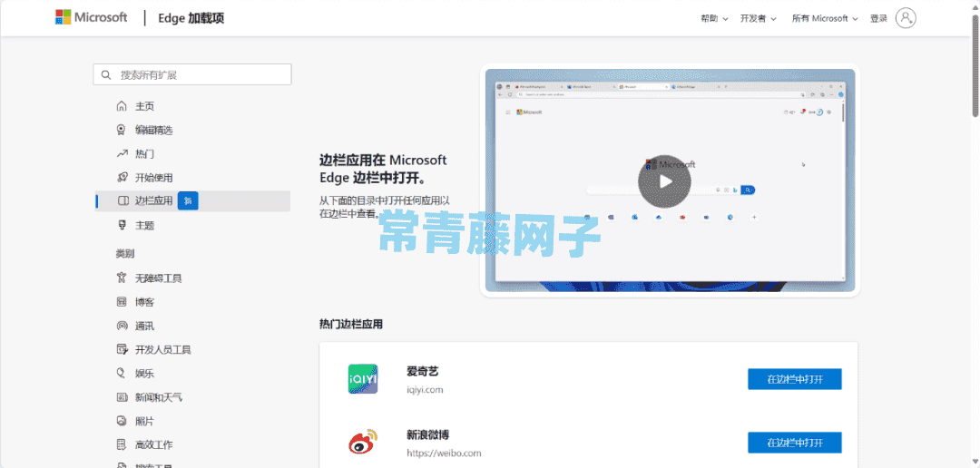Click the https://weibo.com address text
This screenshot has width=980, height=468.
pyautogui.click(x=444, y=453)
